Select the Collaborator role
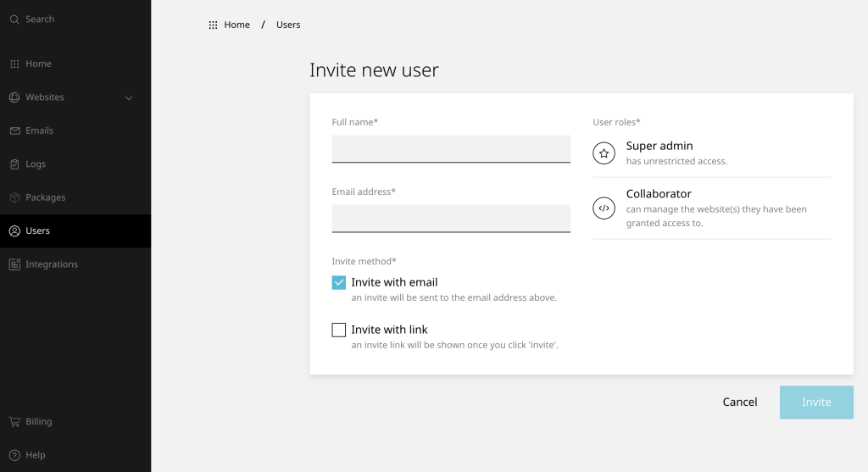868x472 pixels. [x=712, y=208]
